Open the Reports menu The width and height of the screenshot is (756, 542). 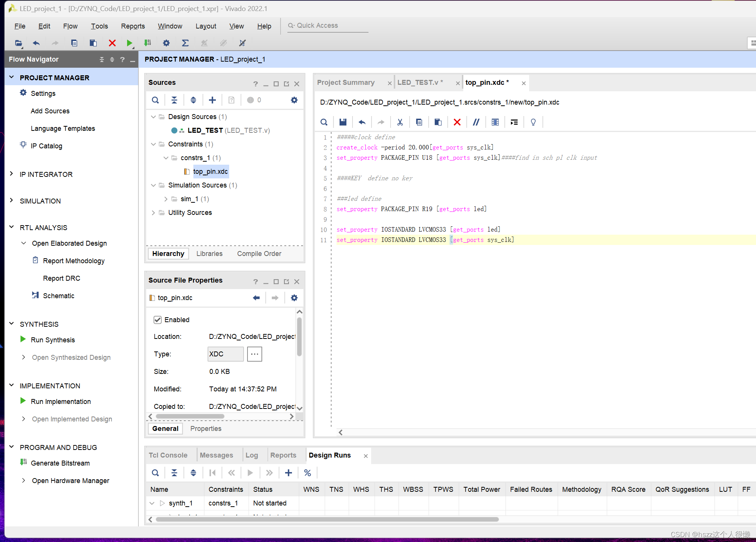pyautogui.click(x=132, y=26)
